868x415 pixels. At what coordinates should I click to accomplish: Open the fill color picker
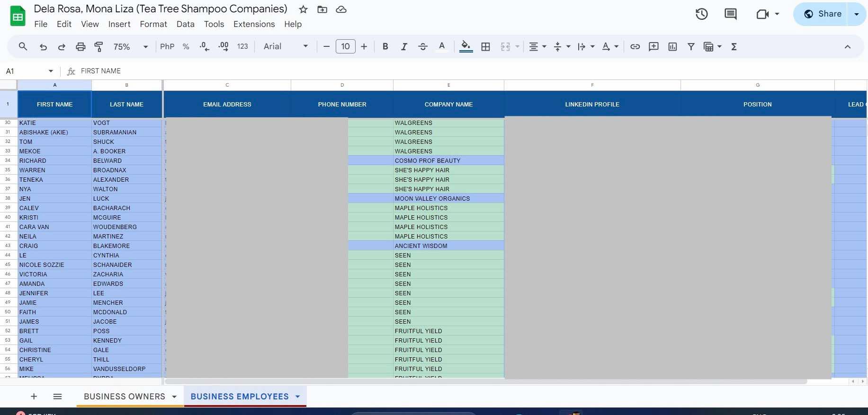[466, 46]
